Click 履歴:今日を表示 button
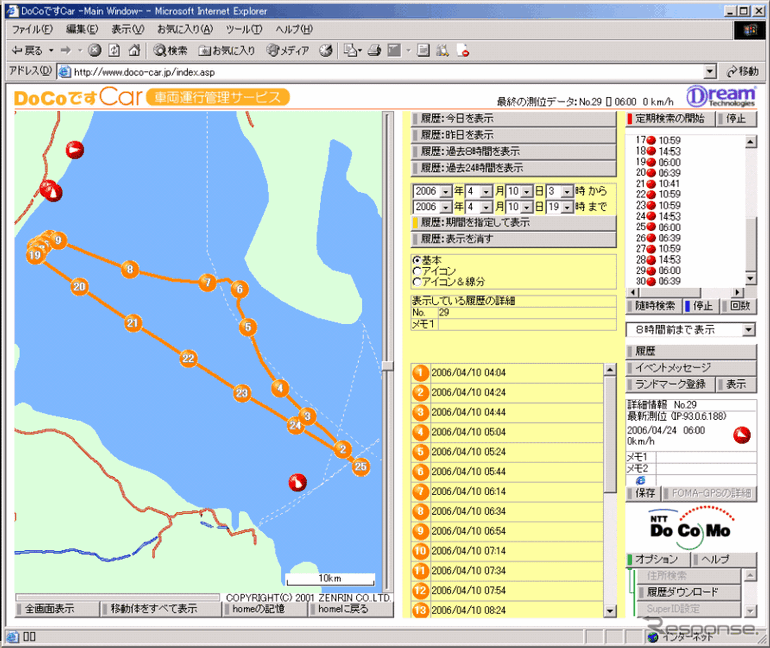 pyautogui.click(x=513, y=118)
